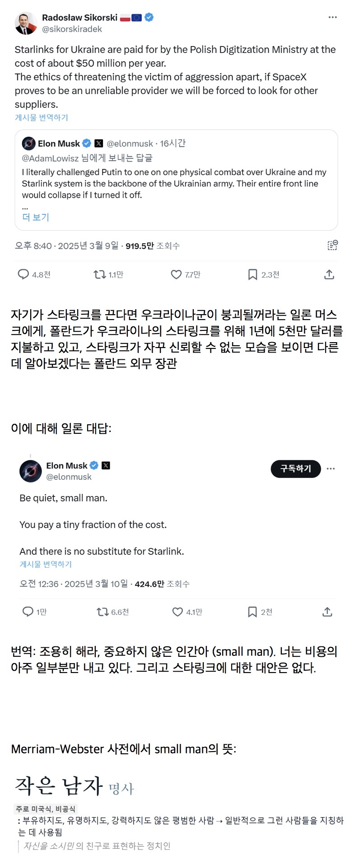355x868 pixels.
Task: Open reader view icon beside view count
Action: (x=332, y=245)
